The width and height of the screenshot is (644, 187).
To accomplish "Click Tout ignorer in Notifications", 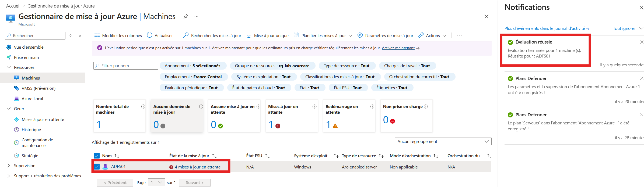I will 624,28.
